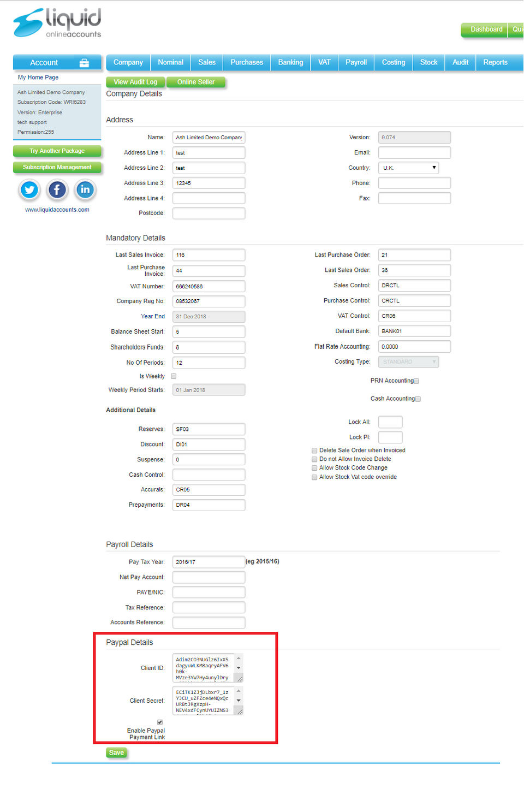Click the No Of Periods field

pyautogui.click(x=209, y=363)
